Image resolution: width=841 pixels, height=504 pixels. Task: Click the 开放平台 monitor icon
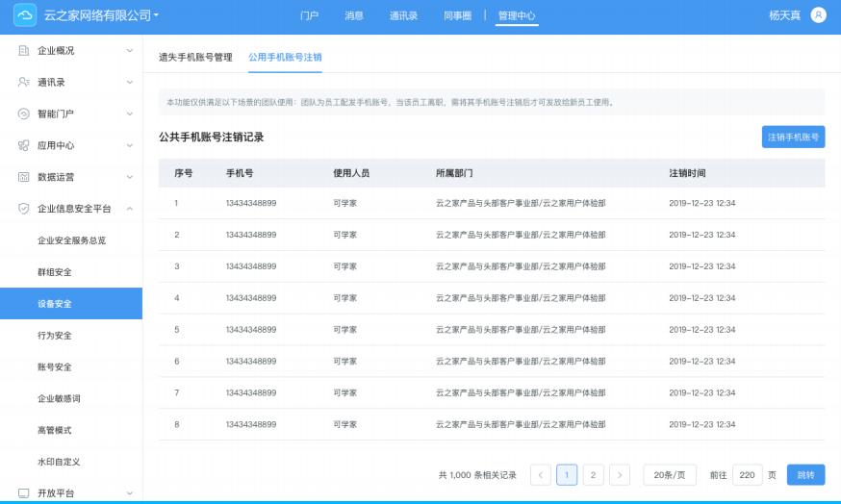24,493
